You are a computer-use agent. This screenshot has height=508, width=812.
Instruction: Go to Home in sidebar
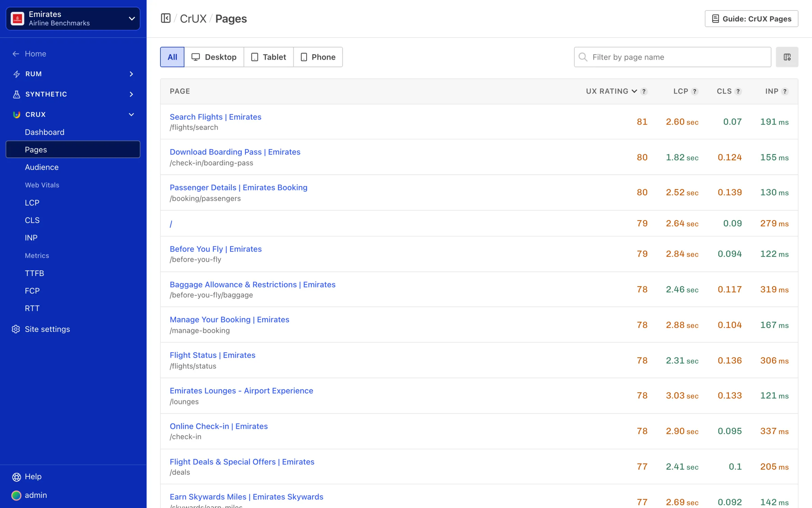[x=36, y=54]
